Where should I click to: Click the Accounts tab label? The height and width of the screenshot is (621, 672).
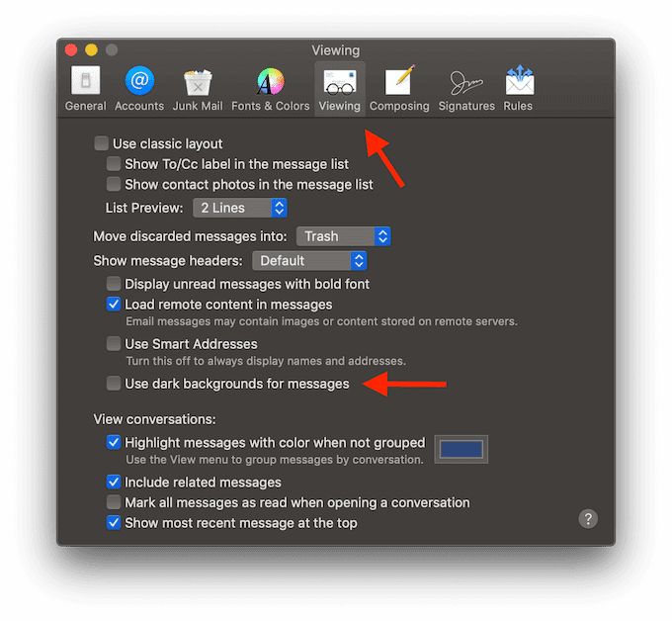[139, 106]
